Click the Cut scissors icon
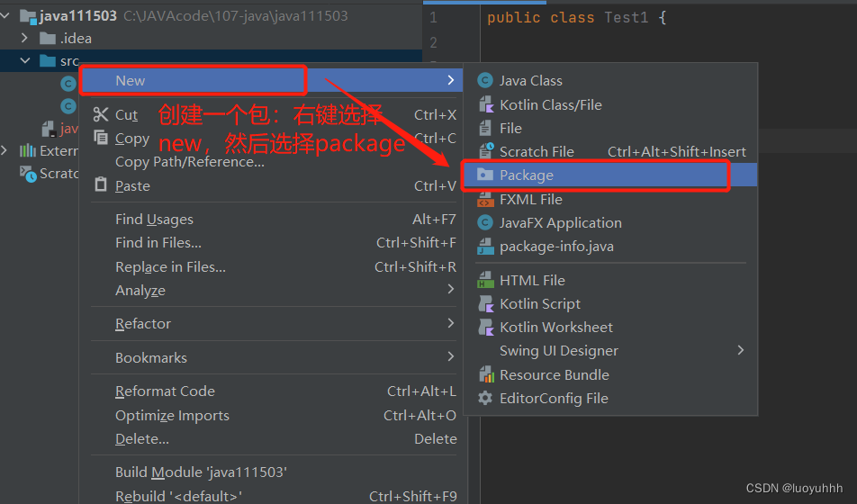The width and height of the screenshot is (857, 504). 101,114
